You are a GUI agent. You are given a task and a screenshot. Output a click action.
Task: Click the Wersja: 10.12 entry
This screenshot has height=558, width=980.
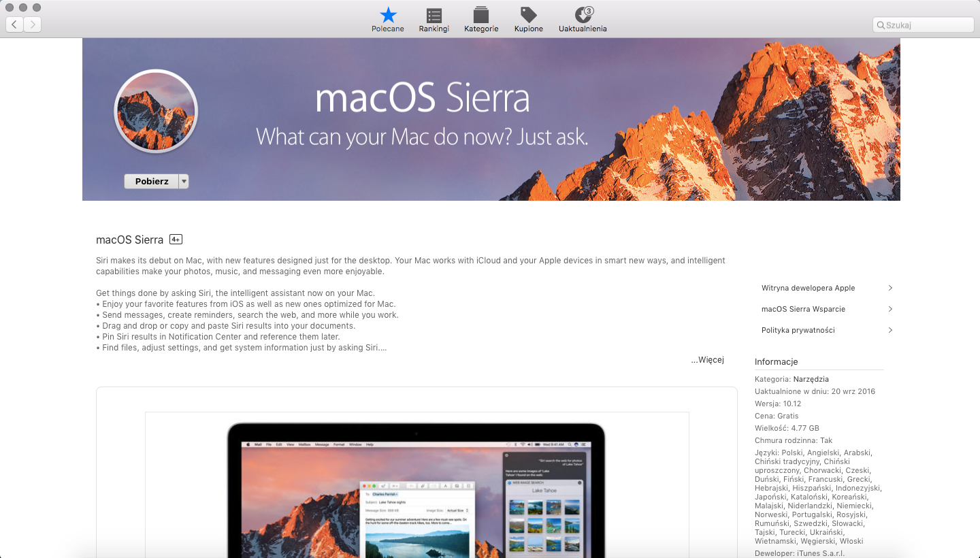[778, 404]
